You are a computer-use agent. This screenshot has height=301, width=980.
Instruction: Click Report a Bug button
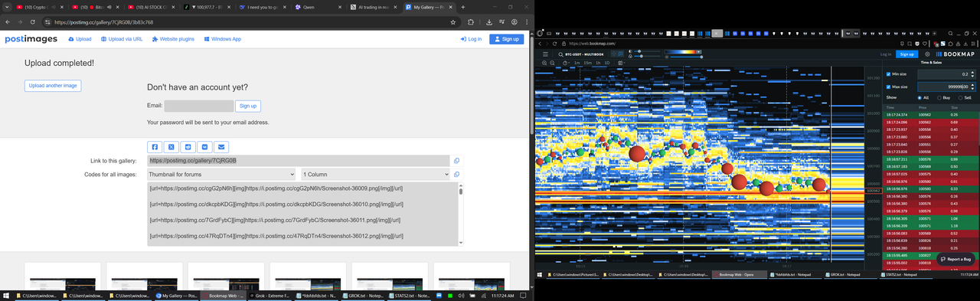tap(955, 259)
